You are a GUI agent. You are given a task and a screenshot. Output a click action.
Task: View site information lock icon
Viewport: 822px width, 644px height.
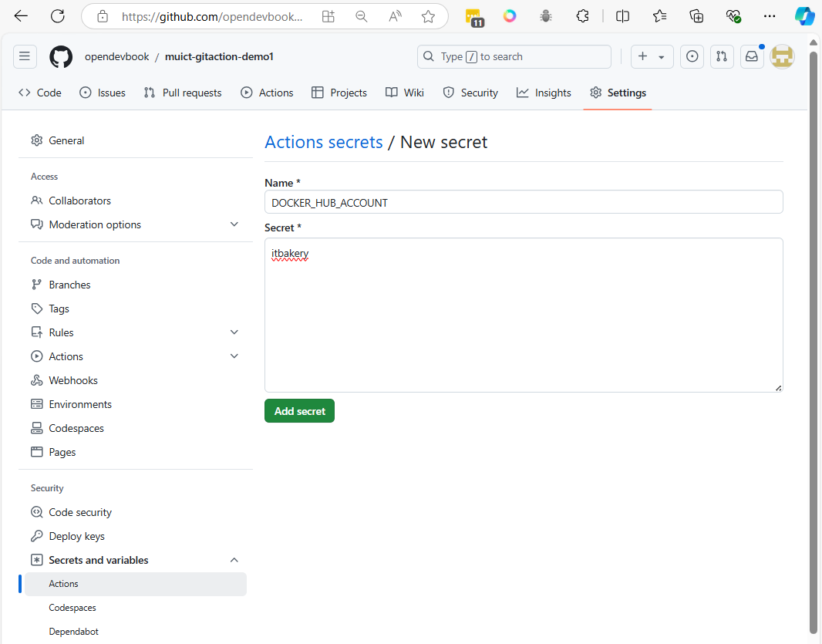coord(103,16)
